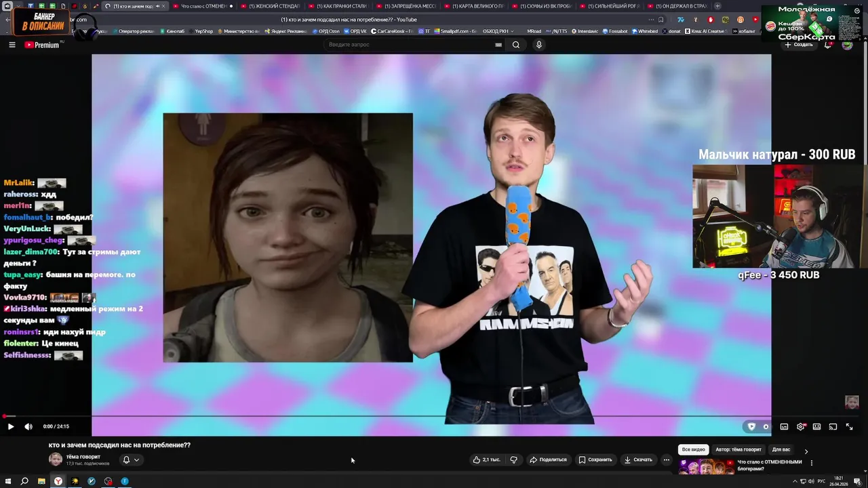
Task: Open recommended video thumbnail with bloggers
Action: [707, 467]
